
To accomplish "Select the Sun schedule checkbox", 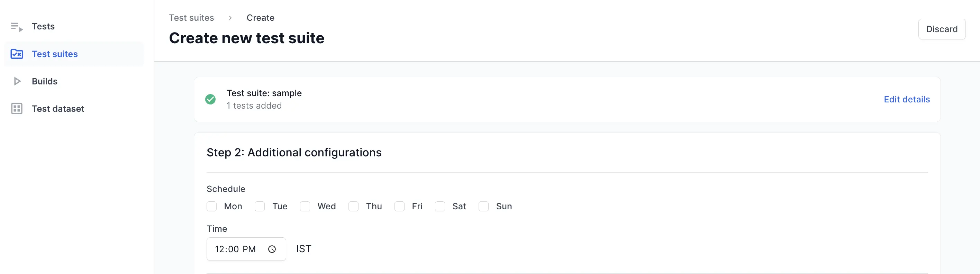I will click(483, 206).
